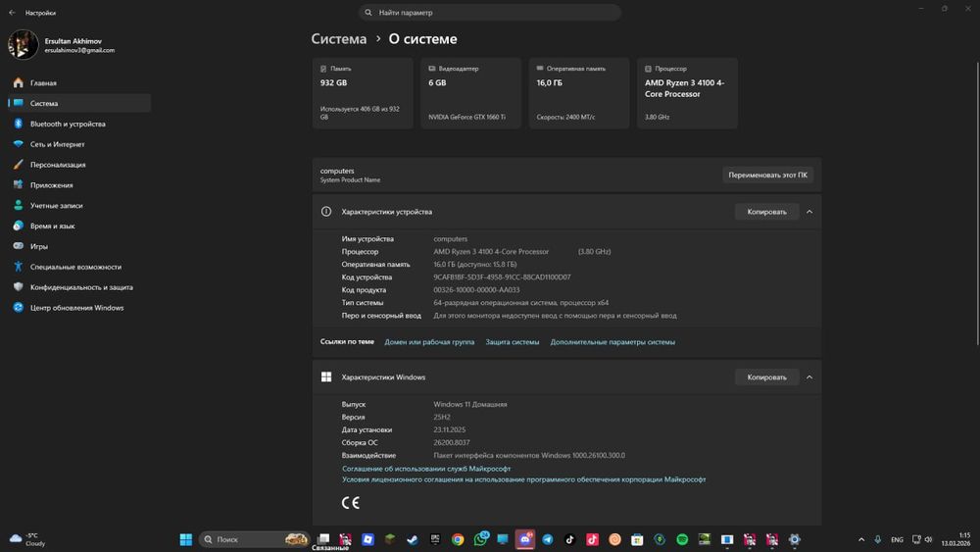
Task: Open Защита системы link
Action: tap(512, 342)
